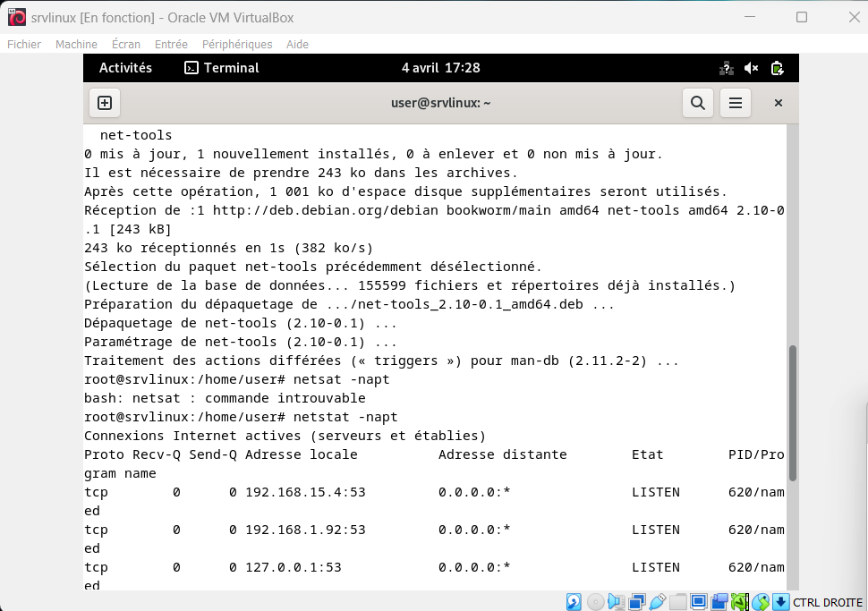
Task: Toggle the mouse integration status icon
Action: (761, 601)
